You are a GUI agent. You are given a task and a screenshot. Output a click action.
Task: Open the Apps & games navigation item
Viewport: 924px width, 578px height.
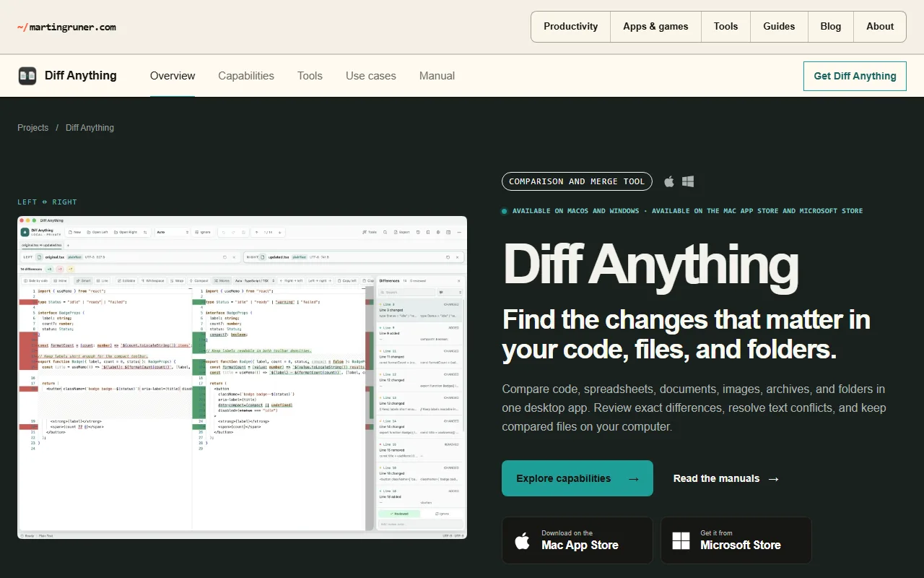pos(655,27)
